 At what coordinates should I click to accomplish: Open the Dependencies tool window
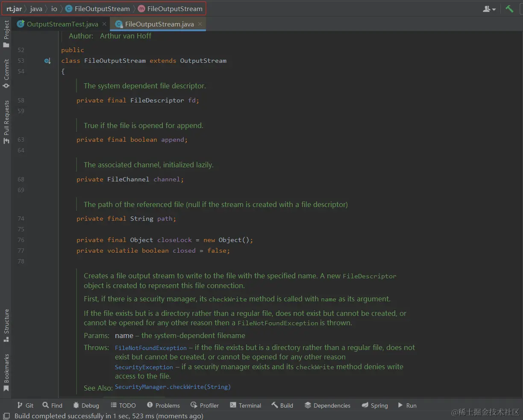coord(327,405)
